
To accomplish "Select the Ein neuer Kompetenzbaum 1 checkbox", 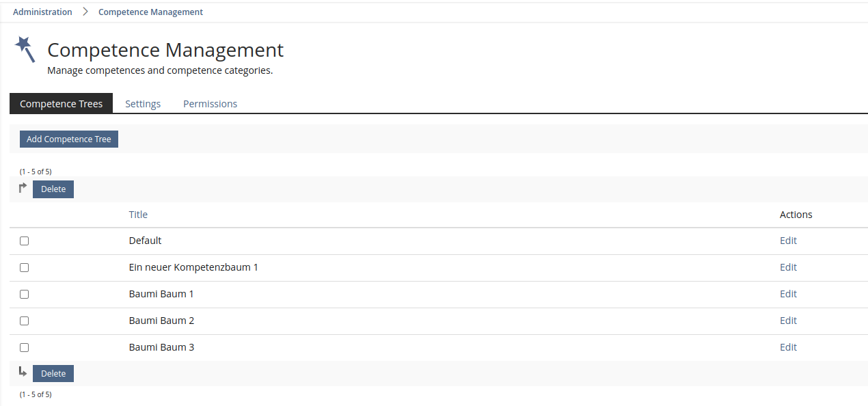I will (x=25, y=268).
